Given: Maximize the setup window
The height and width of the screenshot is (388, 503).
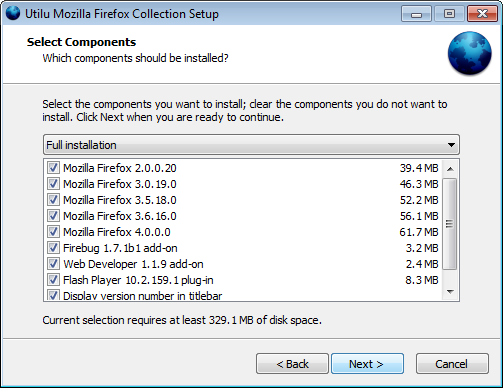Looking at the screenshot, I should click(449, 14).
